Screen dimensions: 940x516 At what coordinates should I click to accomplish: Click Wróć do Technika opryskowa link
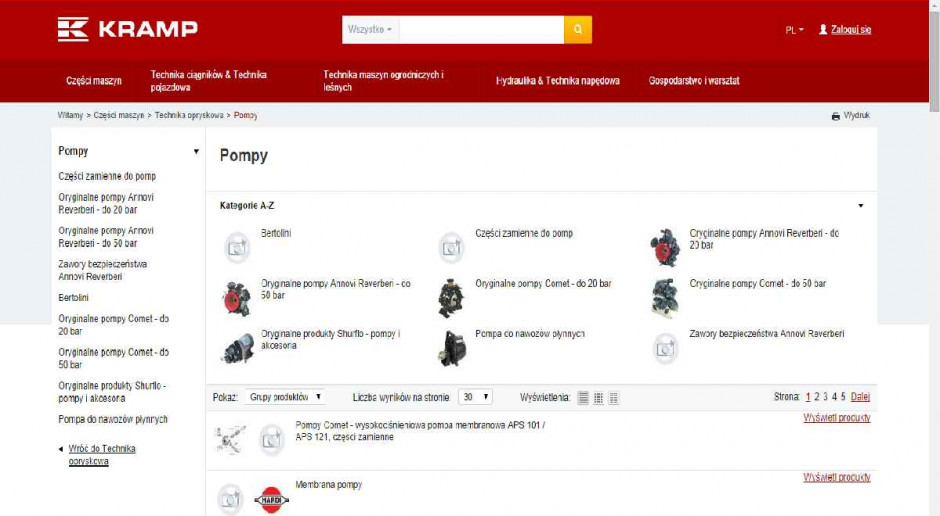click(x=102, y=455)
